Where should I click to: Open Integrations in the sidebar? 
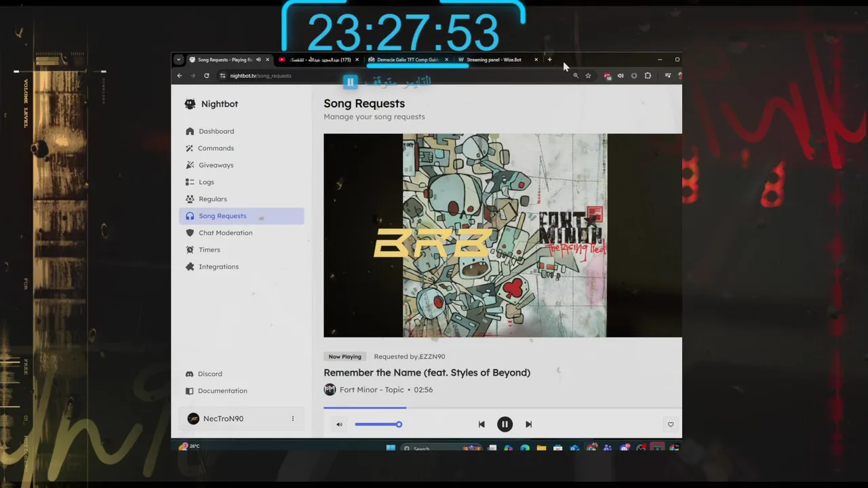[x=241, y=266]
